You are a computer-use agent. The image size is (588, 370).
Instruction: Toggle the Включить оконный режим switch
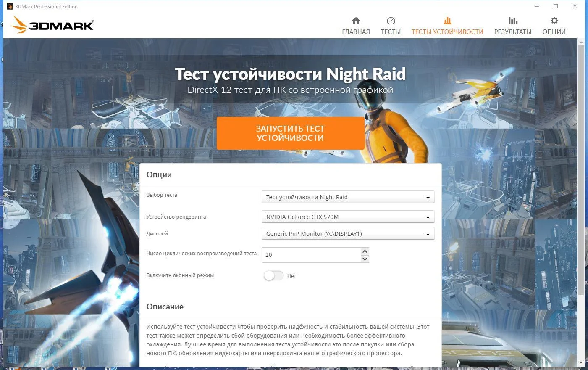[273, 276]
